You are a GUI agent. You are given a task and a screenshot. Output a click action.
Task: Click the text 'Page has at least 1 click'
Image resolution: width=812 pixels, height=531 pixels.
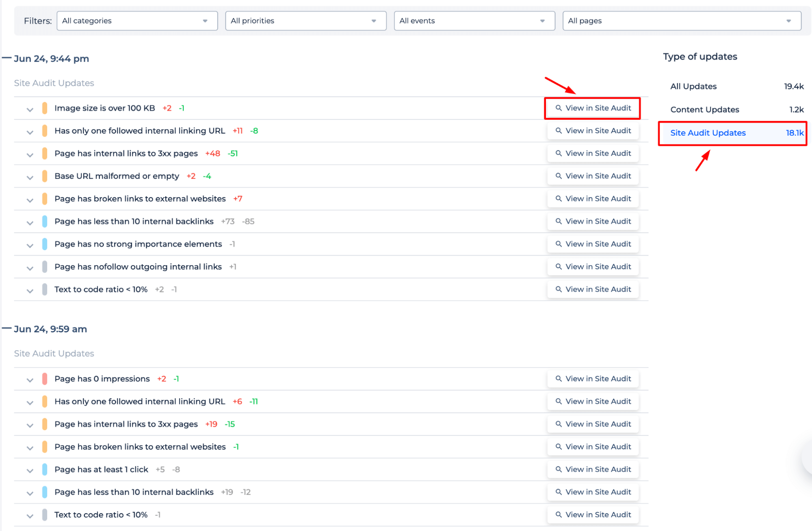coord(101,469)
